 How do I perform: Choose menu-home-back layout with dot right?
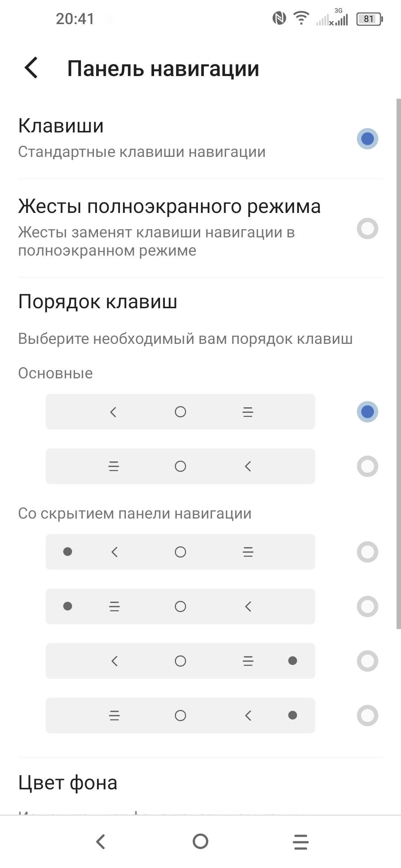click(x=367, y=716)
